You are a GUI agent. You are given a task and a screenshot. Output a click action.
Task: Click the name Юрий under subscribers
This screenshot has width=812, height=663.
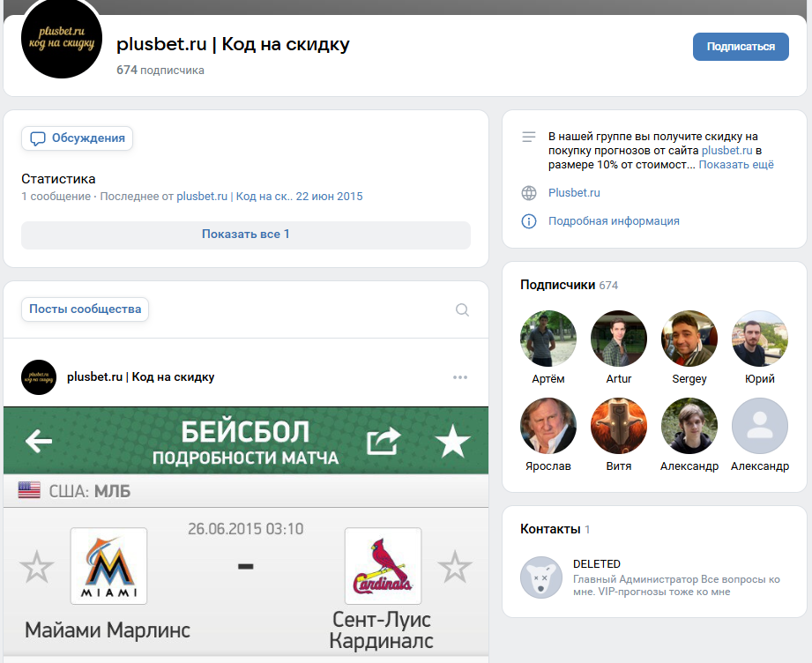760,378
